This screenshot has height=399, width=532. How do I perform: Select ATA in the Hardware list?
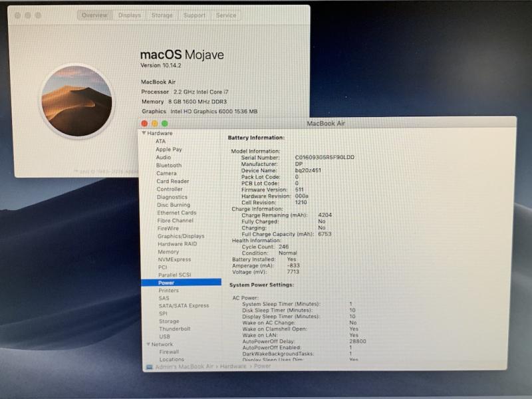160,141
